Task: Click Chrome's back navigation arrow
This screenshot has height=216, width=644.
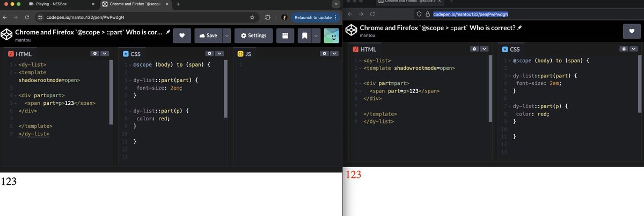Action: click(6, 17)
